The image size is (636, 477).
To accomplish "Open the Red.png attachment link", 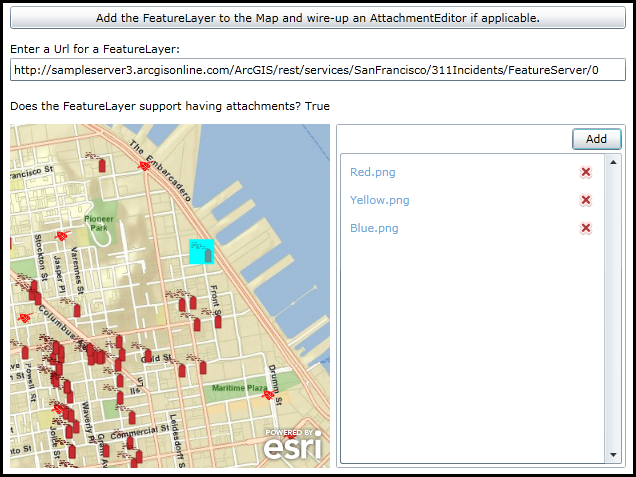I will coord(373,172).
